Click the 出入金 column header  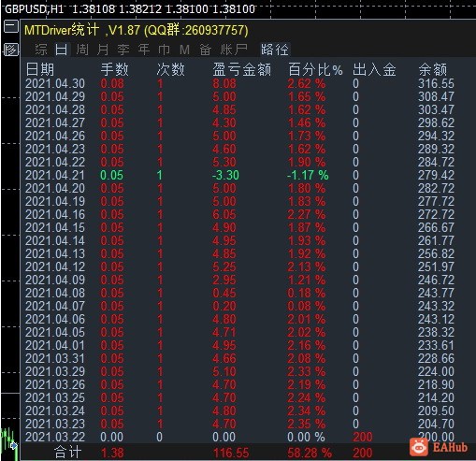pyautogui.click(x=374, y=69)
